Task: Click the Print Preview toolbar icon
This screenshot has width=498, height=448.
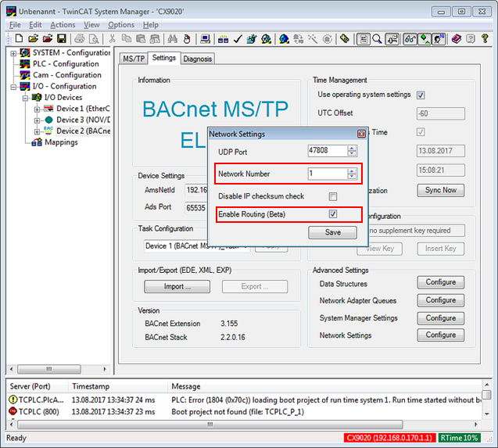Action: (x=94, y=39)
